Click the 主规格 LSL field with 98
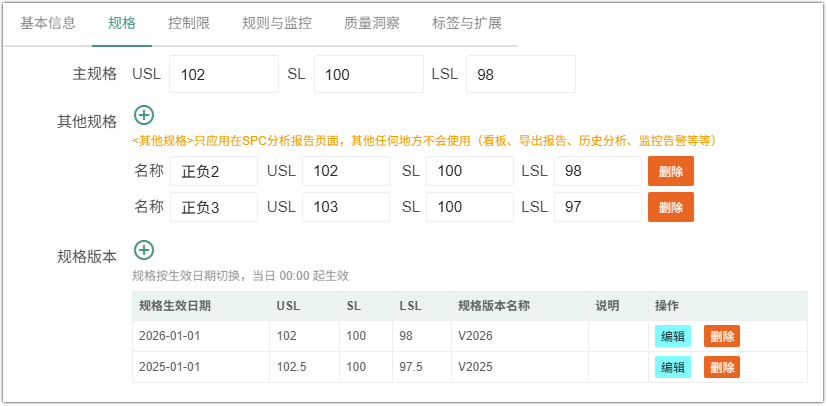This screenshot has height=406, width=827. (x=521, y=74)
